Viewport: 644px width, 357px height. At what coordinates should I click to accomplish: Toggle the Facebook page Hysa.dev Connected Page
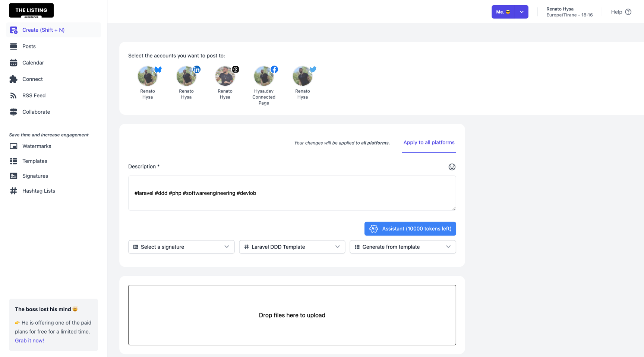264,76
